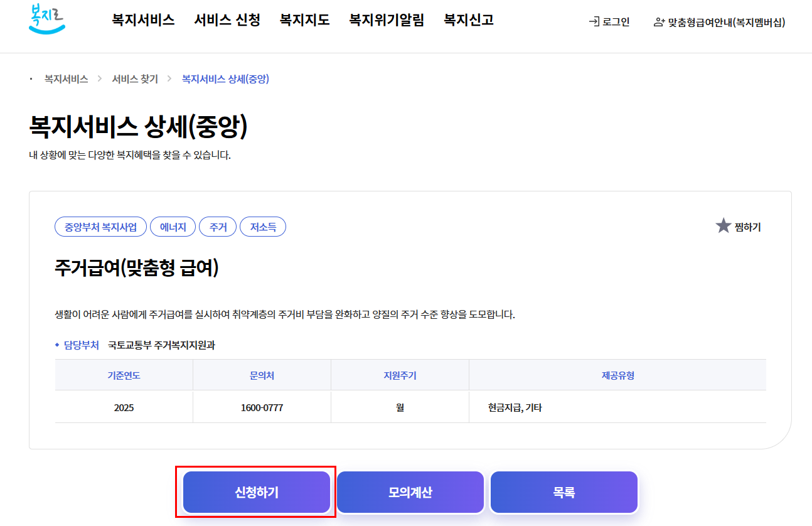Click the 2025 table cell
The image size is (812, 526).
124,407
